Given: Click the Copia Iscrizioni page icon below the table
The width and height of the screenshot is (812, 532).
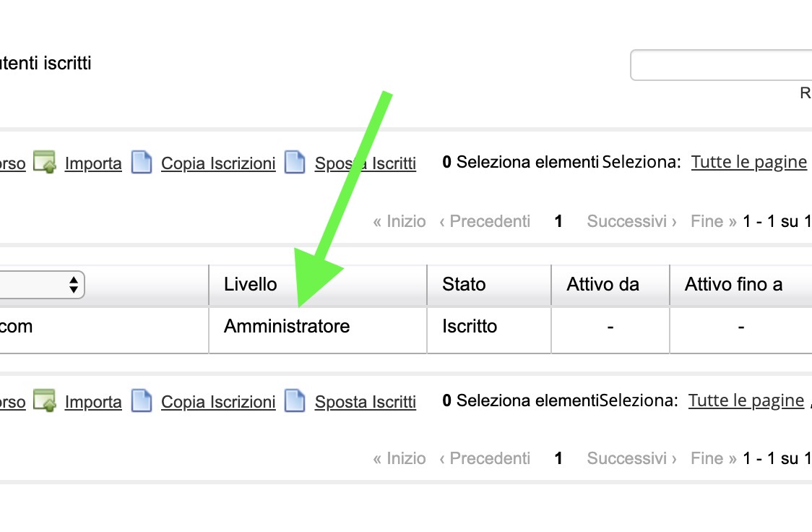Looking at the screenshot, I should coord(142,401).
